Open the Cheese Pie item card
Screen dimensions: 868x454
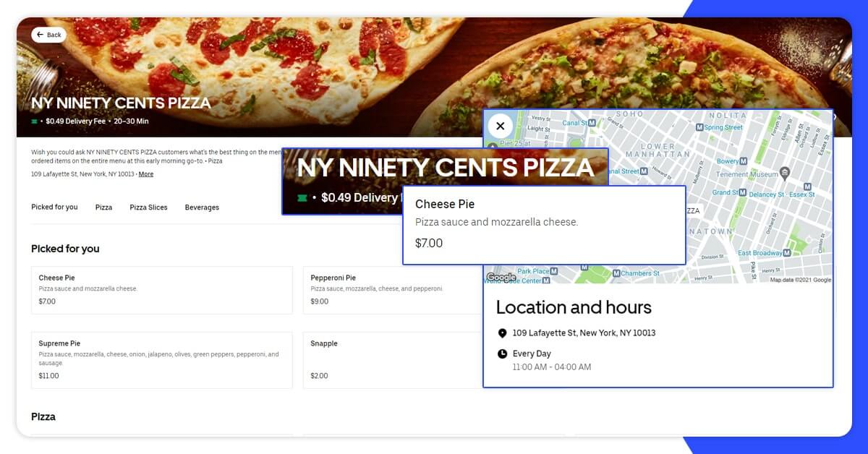162,290
